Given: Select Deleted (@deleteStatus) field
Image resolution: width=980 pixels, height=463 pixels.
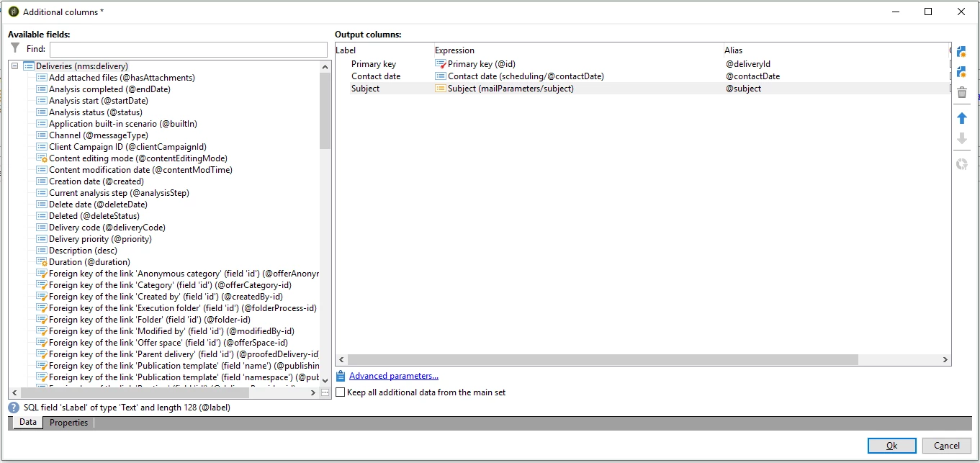Looking at the screenshot, I should point(94,216).
